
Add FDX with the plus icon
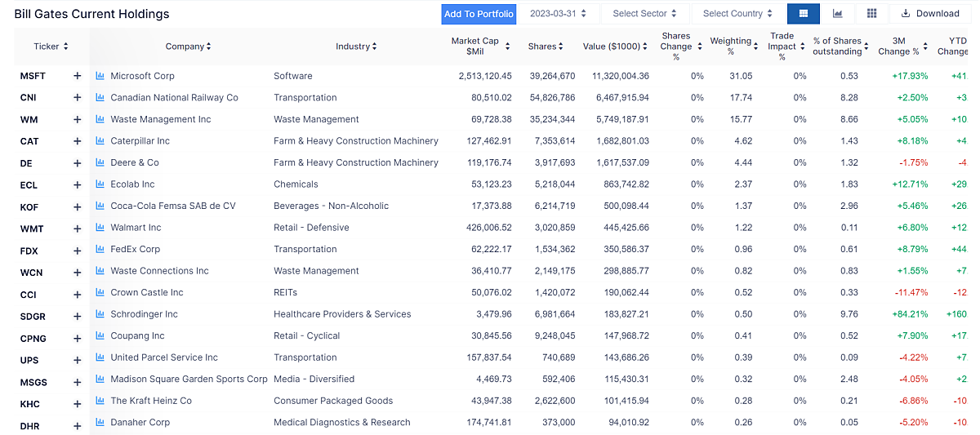(78, 250)
